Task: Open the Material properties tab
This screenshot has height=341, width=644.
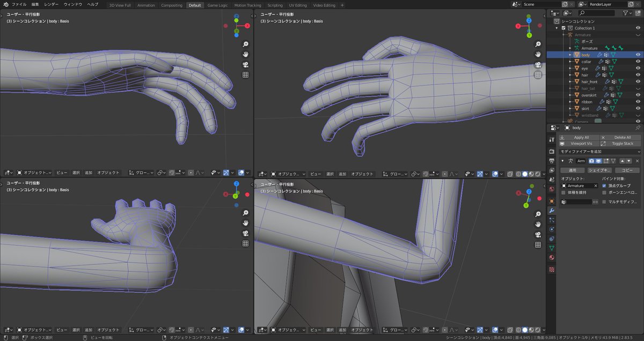Action: 552,257
